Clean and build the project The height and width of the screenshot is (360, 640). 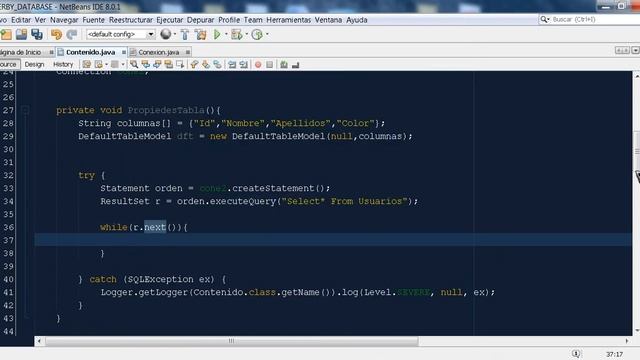(x=200, y=35)
